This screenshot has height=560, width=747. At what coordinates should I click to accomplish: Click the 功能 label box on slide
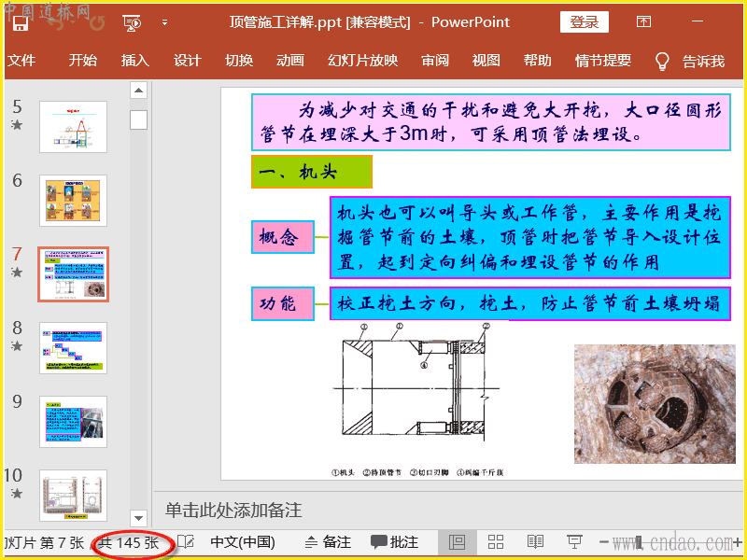(283, 303)
